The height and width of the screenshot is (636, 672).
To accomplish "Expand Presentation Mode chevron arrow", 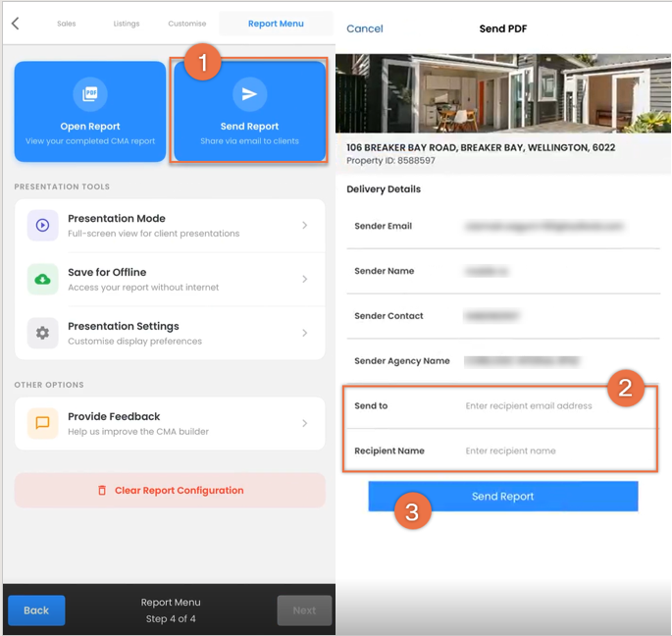I will 305,225.
